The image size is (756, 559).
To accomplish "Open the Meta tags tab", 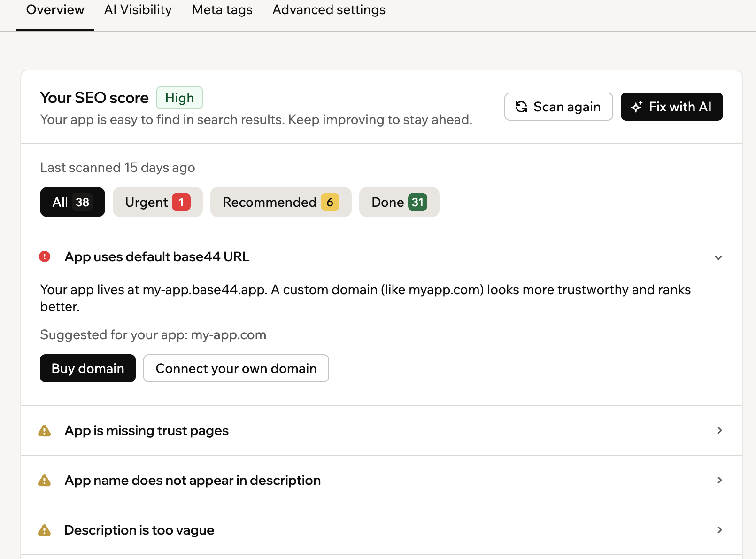I will [x=222, y=10].
